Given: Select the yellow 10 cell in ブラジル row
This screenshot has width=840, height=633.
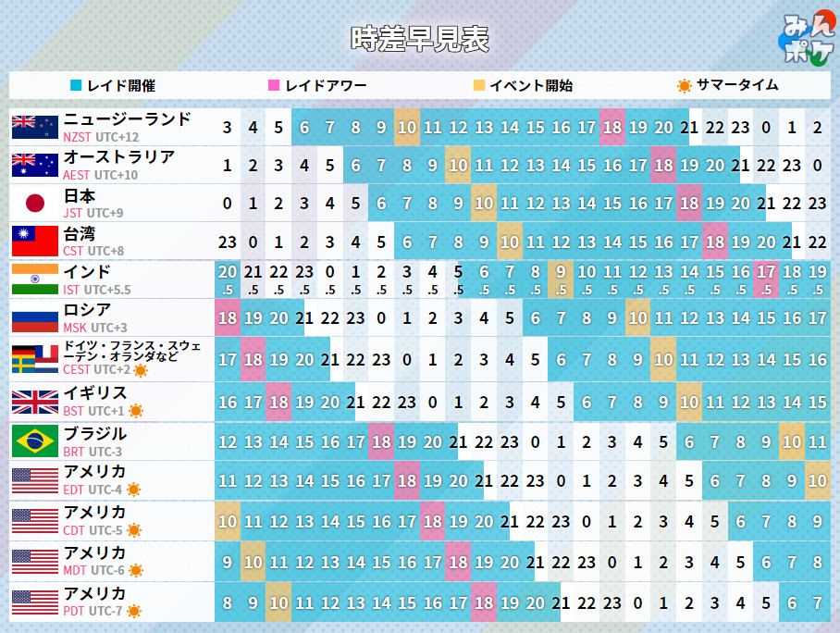Looking at the screenshot, I should (791, 442).
